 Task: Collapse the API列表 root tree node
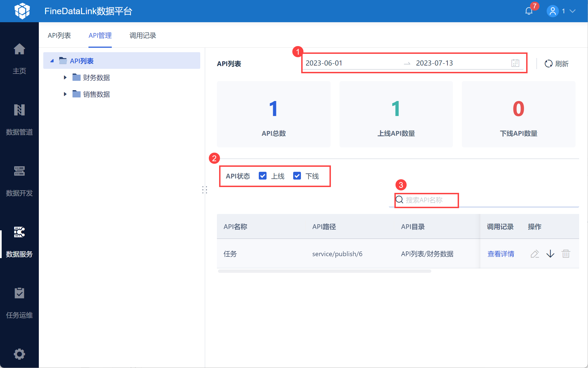click(x=52, y=61)
